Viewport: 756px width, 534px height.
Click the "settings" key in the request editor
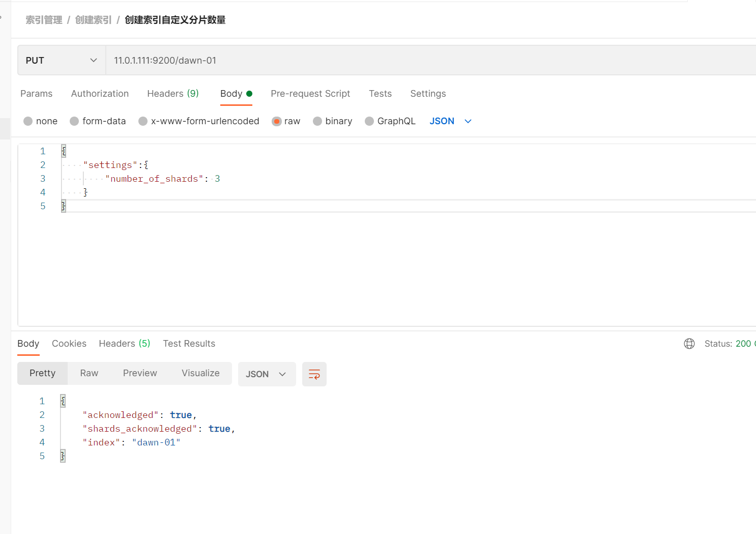[110, 165]
